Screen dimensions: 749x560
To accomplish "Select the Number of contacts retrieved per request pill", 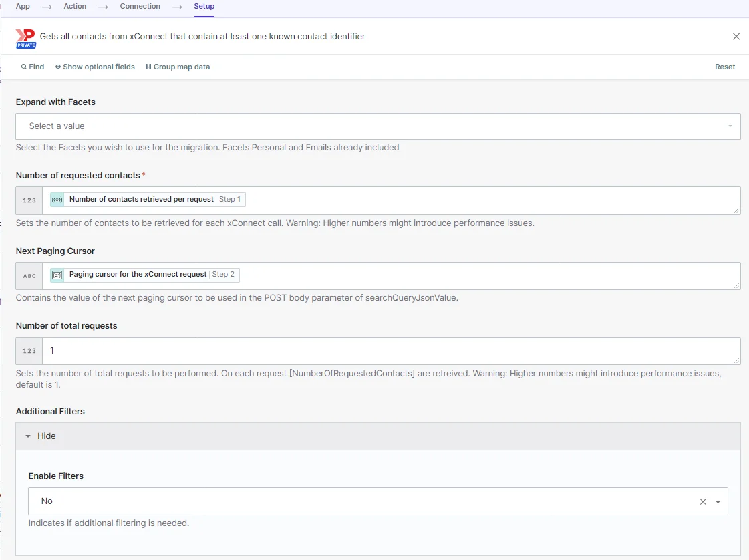I will click(148, 199).
